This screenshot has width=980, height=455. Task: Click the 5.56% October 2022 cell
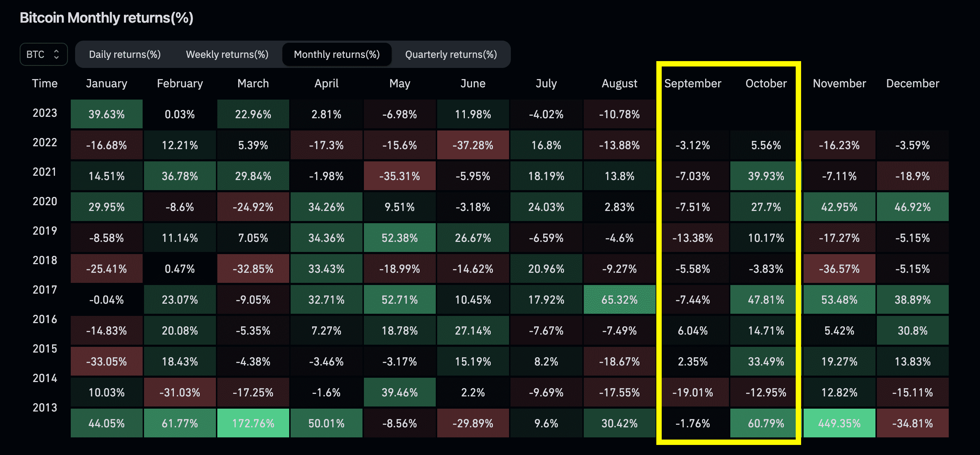pyautogui.click(x=766, y=145)
